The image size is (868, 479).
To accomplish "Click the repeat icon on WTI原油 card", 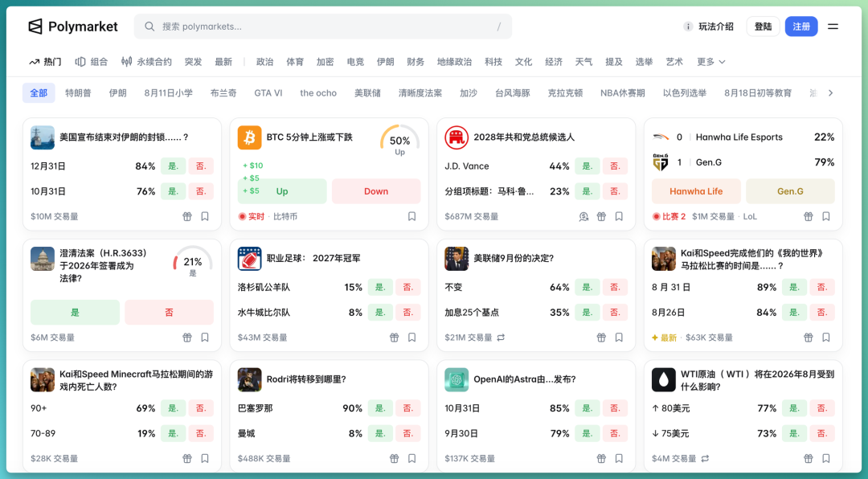I will pyautogui.click(x=706, y=459).
